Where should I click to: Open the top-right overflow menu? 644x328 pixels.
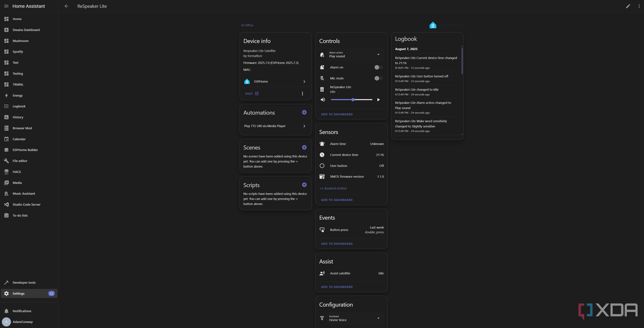pyautogui.click(x=639, y=6)
